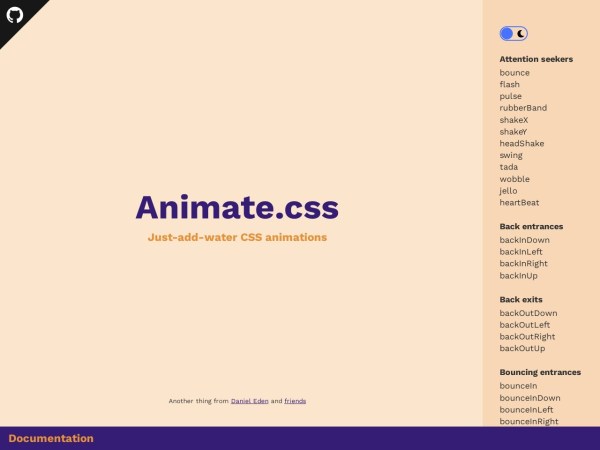Viewport: 600px width, 450px height.
Task: Select the backOutLeft animation
Action: click(x=526, y=325)
